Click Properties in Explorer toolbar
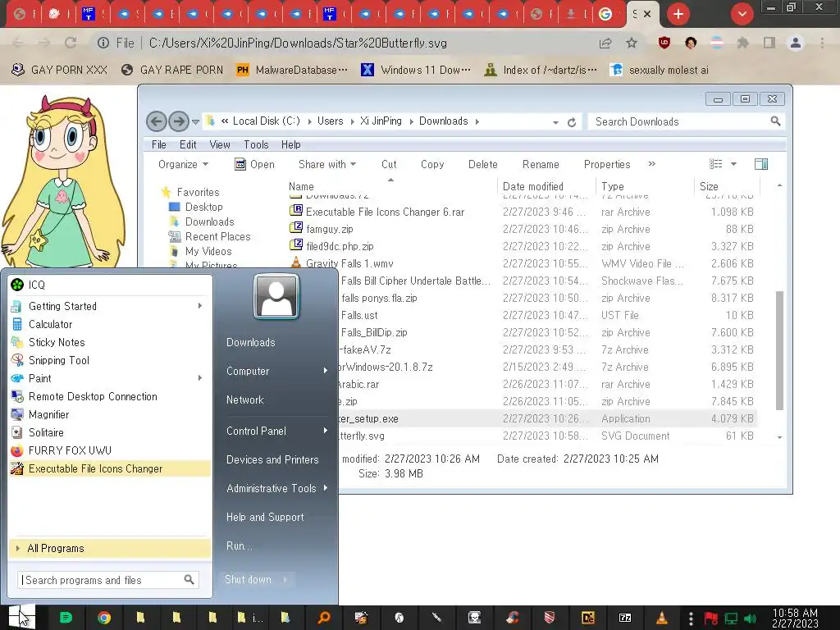 point(607,164)
